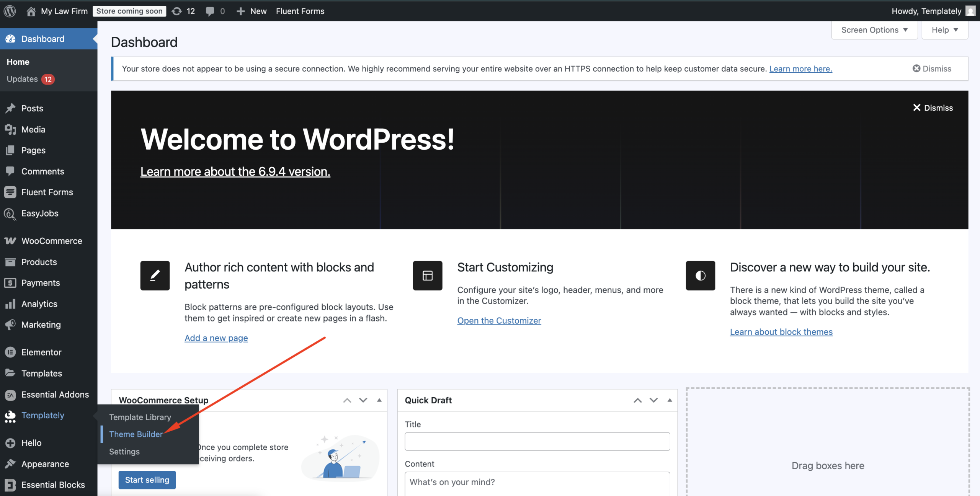Open Elementor from the sidebar icon
This screenshot has height=496, width=980.
[x=10, y=352]
